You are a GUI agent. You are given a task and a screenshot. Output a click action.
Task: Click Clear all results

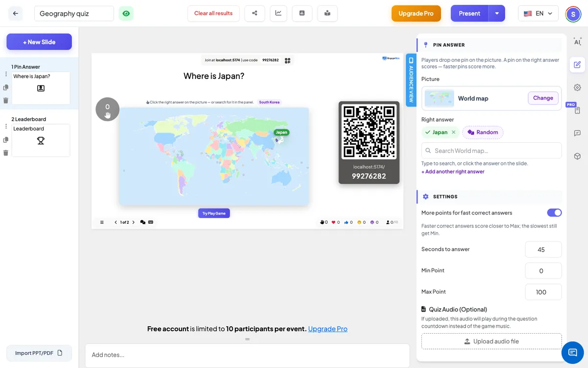pos(213,13)
